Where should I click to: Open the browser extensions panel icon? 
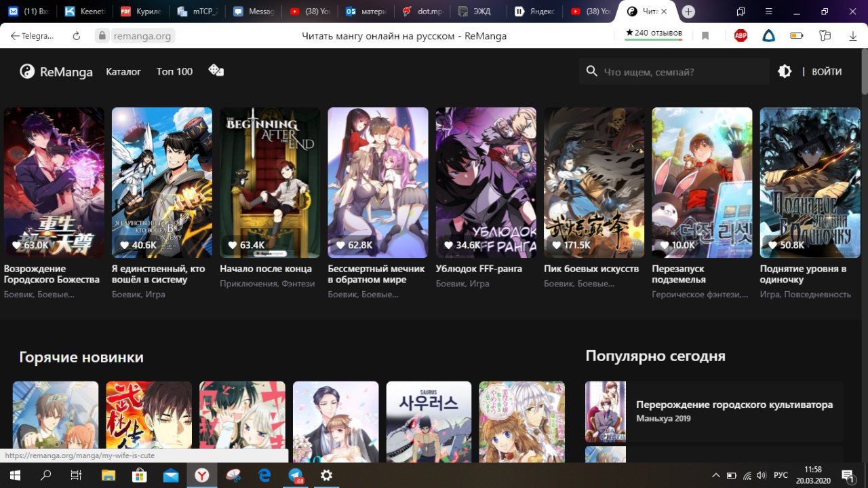(825, 36)
